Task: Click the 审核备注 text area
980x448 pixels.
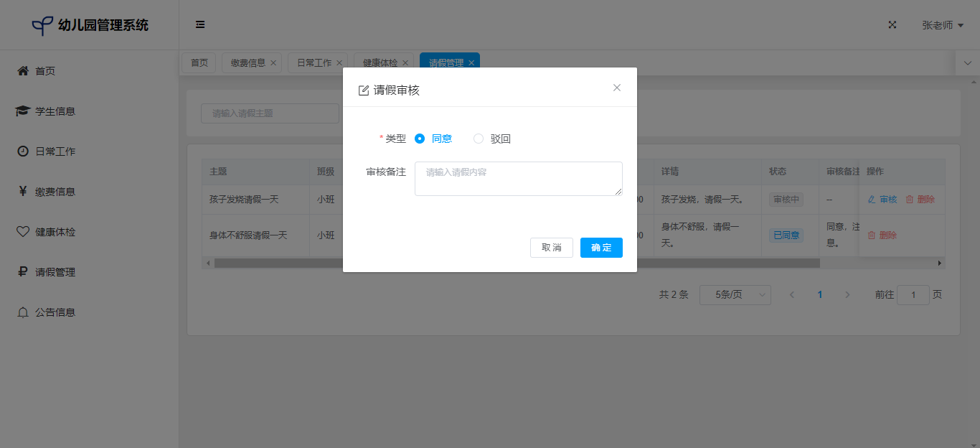Action: (518, 179)
